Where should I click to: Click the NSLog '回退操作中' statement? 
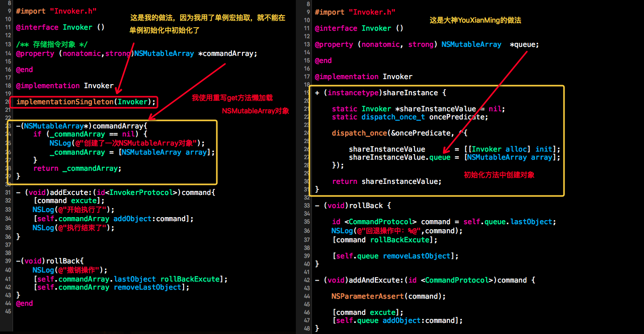point(397,231)
